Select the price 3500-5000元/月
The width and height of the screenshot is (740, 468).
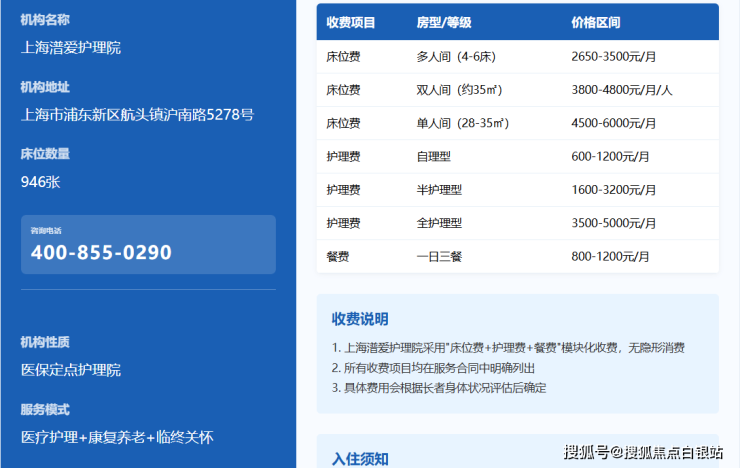[614, 223]
